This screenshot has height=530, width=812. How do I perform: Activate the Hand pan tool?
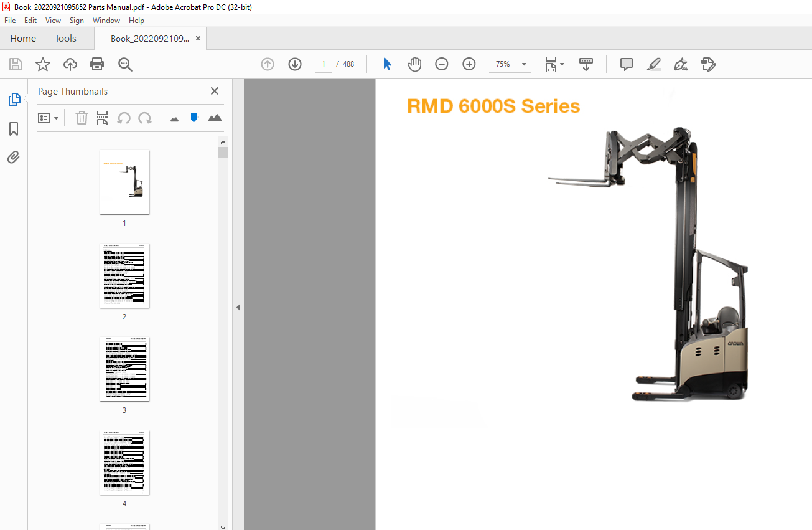coord(414,64)
